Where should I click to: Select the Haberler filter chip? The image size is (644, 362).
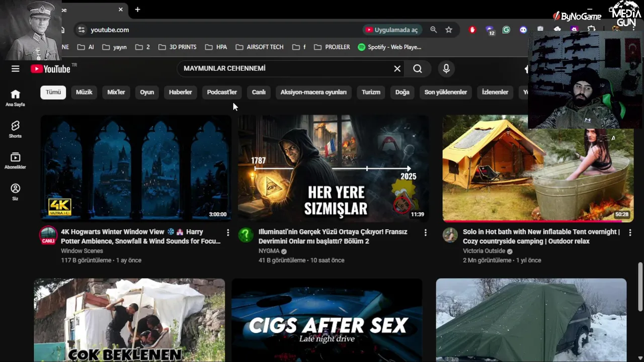point(181,92)
